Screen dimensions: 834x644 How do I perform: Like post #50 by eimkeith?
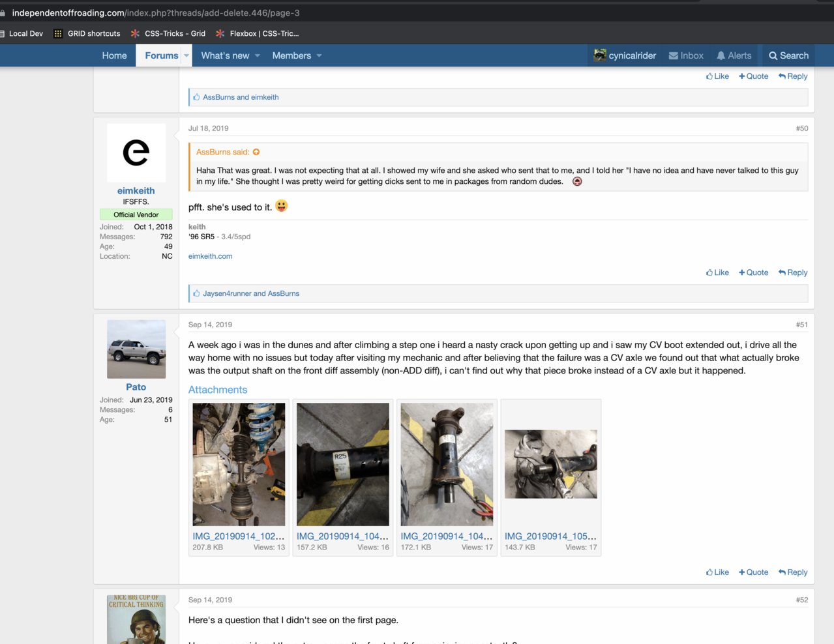click(x=717, y=272)
